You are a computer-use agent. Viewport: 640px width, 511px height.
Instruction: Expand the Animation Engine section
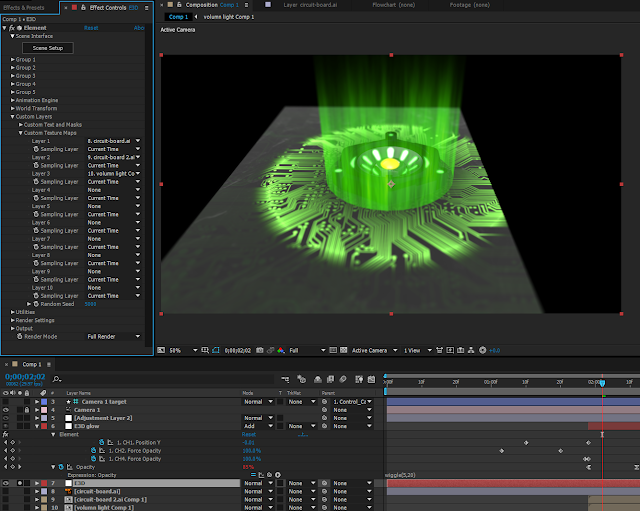tap(13, 100)
